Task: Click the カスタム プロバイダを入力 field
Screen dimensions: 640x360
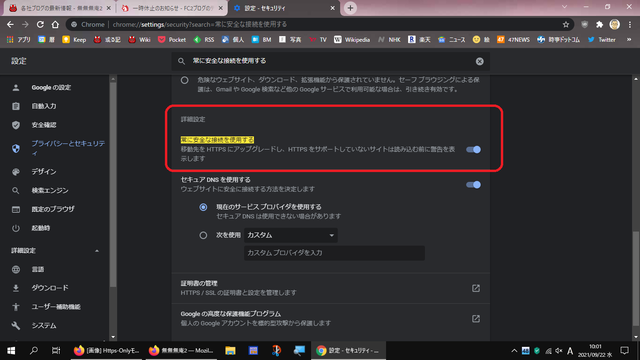Action: click(334, 253)
